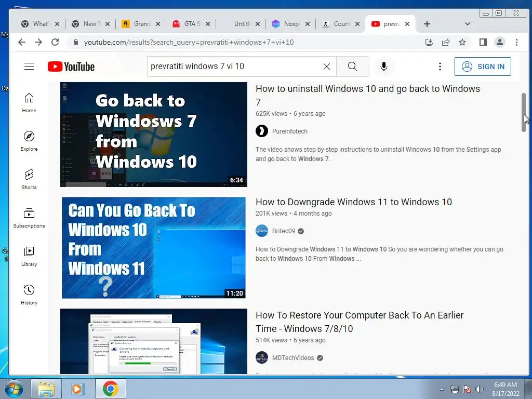Start voice search with the microphone icon
The height and width of the screenshot is (399, 532).
[384, 66]
